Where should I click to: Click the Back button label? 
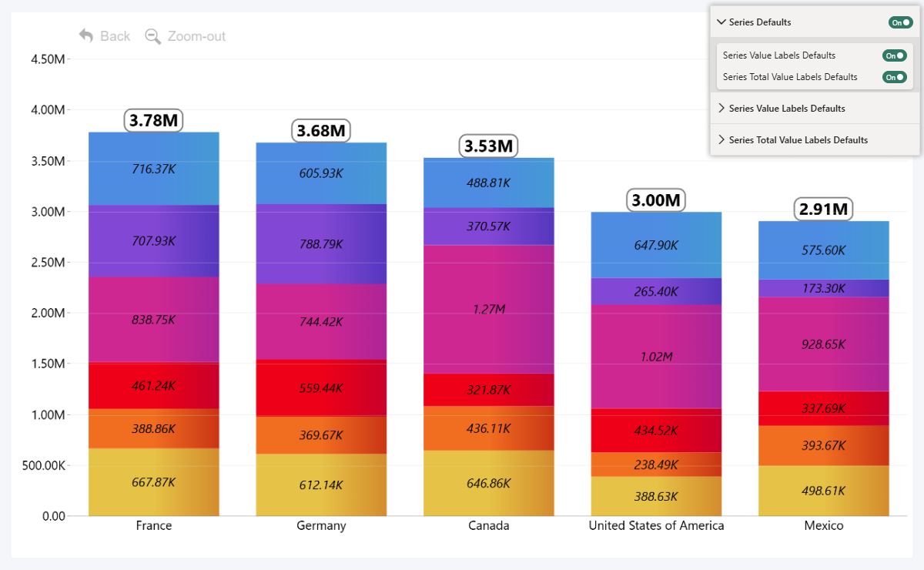point(115,36)
